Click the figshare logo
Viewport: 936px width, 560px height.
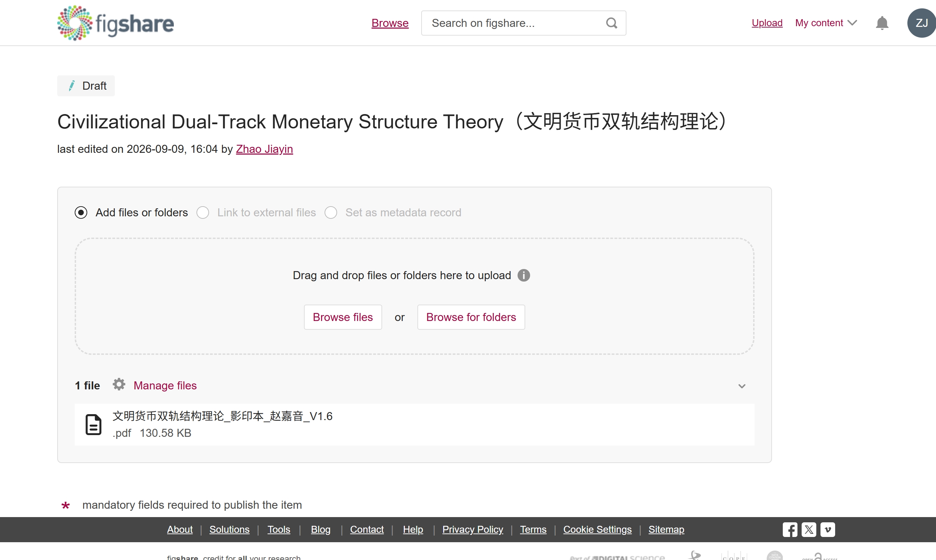(116, 23)
